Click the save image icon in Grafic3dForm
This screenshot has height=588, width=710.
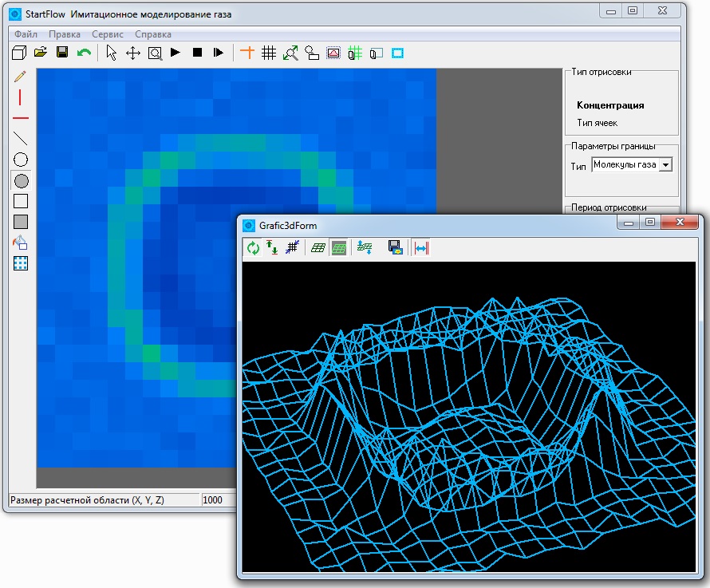coord(396,247)
